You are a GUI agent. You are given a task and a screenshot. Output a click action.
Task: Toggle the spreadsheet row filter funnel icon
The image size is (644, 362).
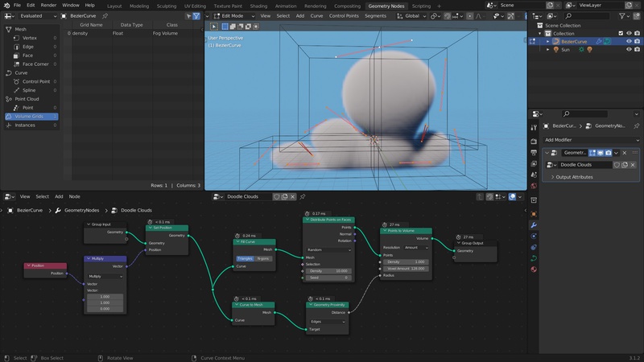(196, 15)
